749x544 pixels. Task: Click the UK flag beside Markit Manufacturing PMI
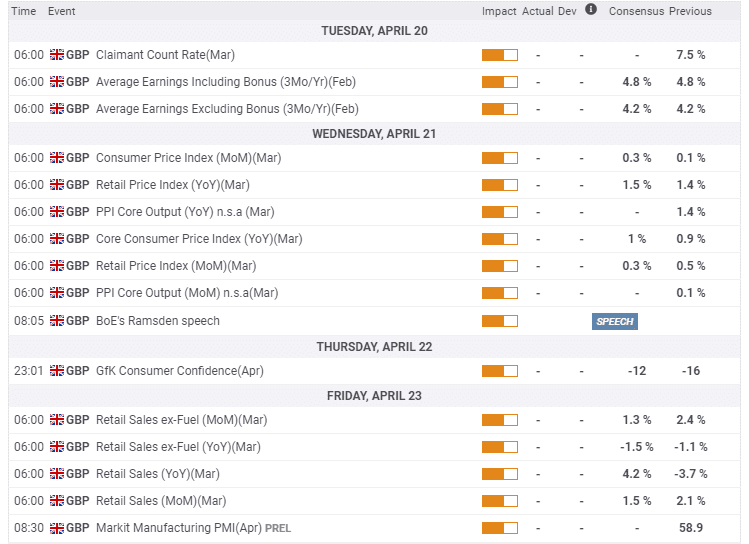click(57, 528)
